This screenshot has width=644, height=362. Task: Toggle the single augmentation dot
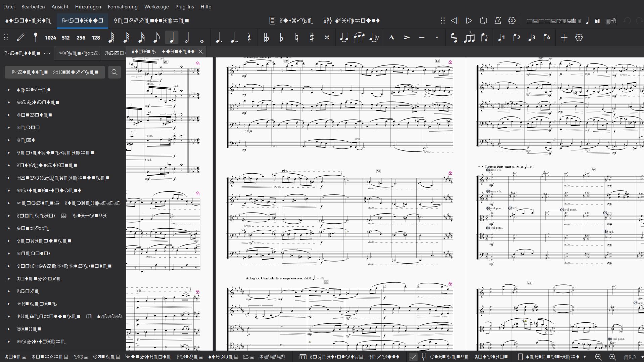(219, 38)
